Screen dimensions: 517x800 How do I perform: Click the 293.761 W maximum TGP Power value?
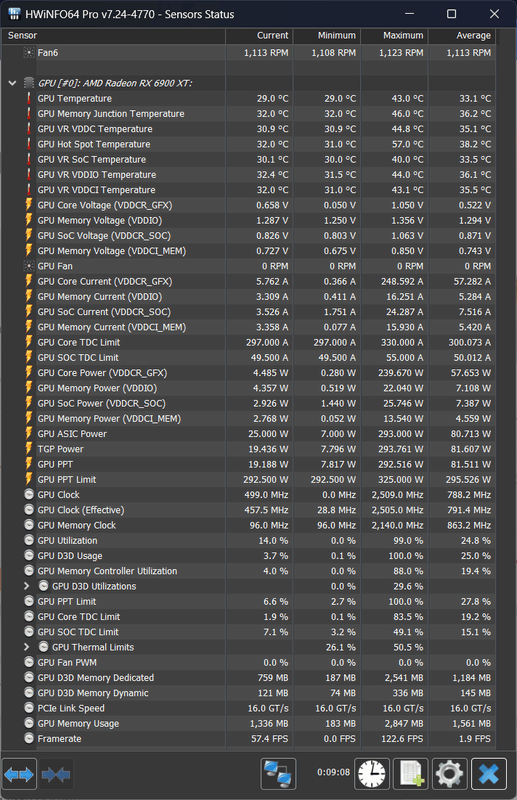[401, 449]
